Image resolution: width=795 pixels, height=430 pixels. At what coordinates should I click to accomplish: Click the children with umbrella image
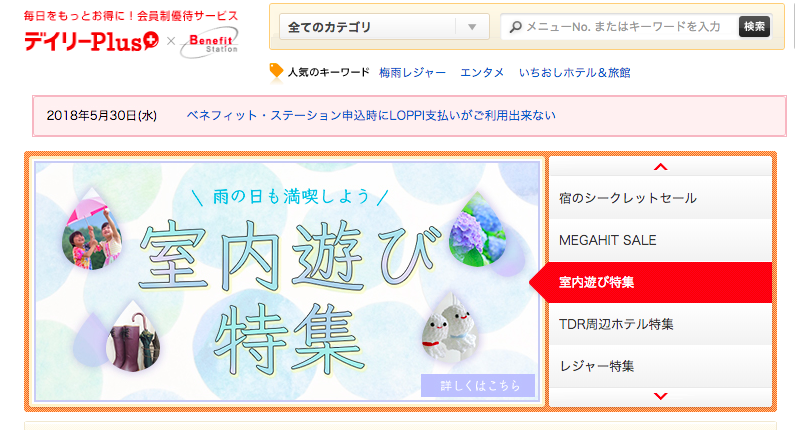pyautogui.click(x=92, y=229)
